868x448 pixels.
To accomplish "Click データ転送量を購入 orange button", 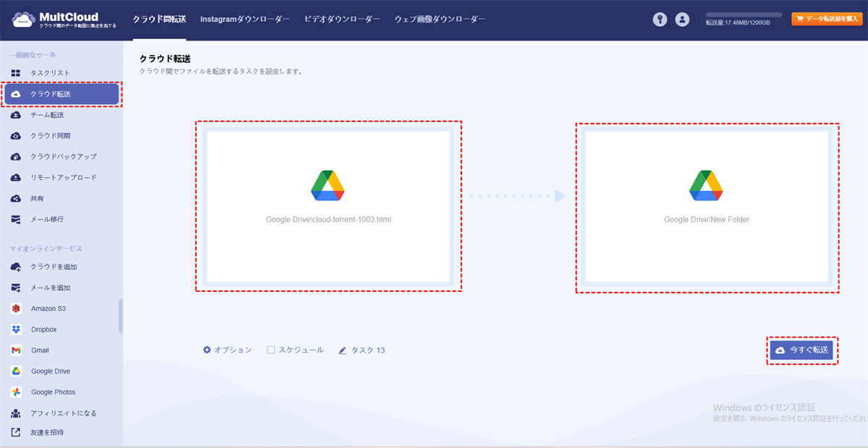I will point(827,20).
